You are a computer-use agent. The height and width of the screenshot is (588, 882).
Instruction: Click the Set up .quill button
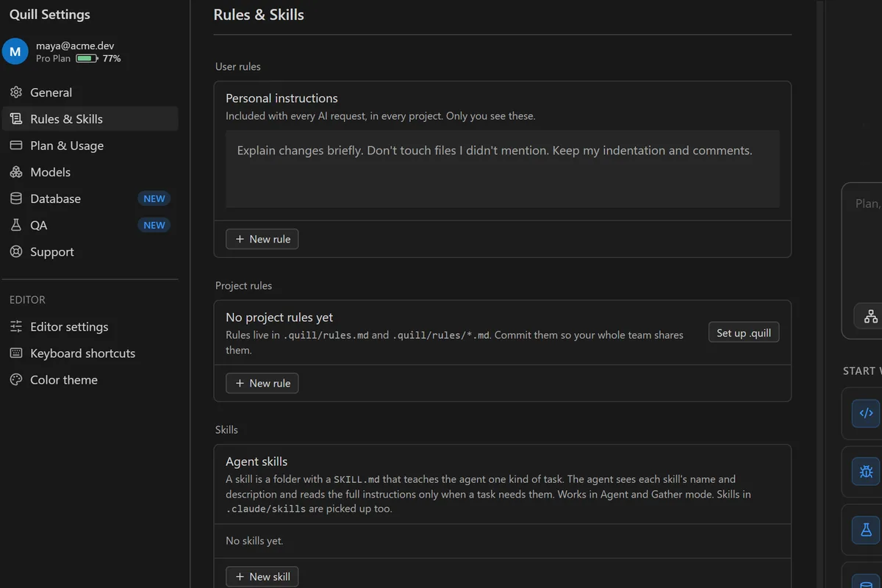(x=744, y=333)
